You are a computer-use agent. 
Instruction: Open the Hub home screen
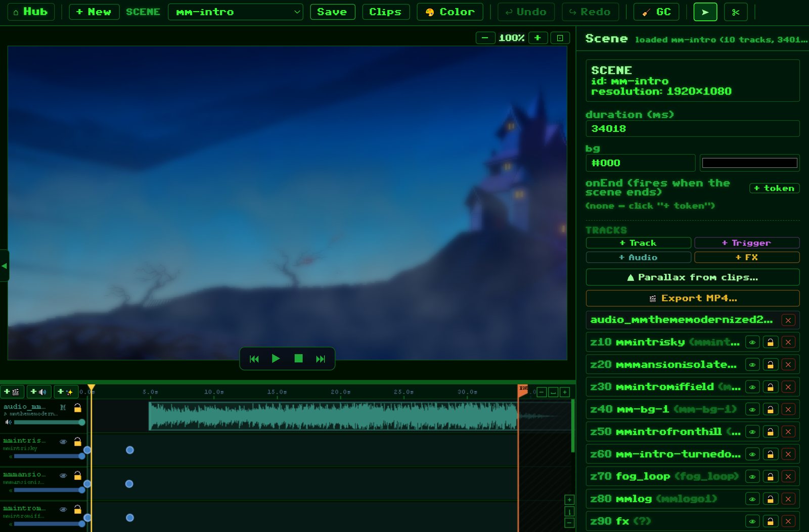coord(30,12)
